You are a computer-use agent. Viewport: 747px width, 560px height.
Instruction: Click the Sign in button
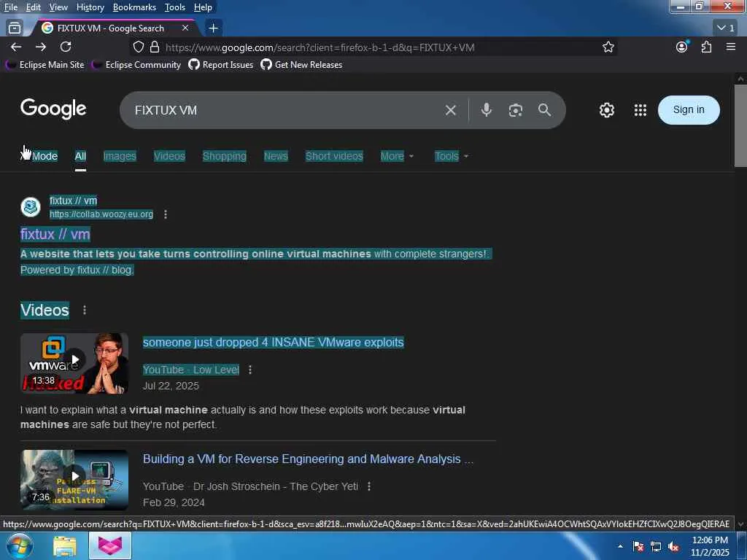(689, 110)
